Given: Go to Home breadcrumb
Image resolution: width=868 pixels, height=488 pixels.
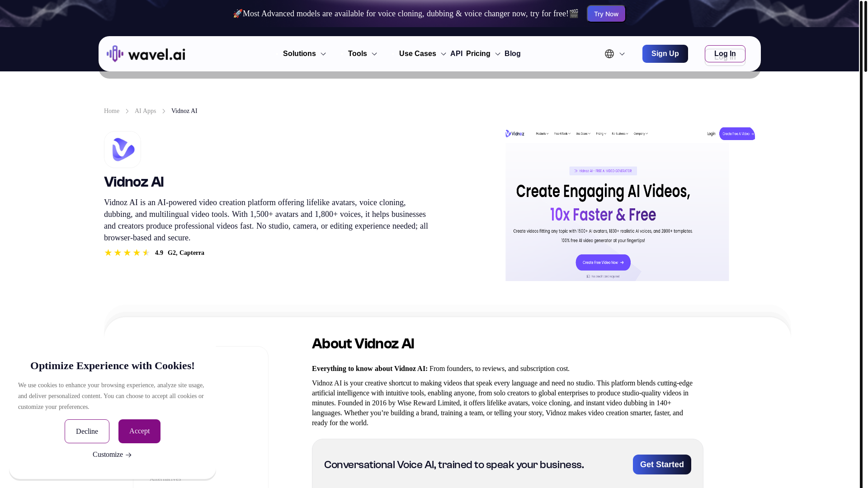Looking at the screenshot, I should click(112, 111).
